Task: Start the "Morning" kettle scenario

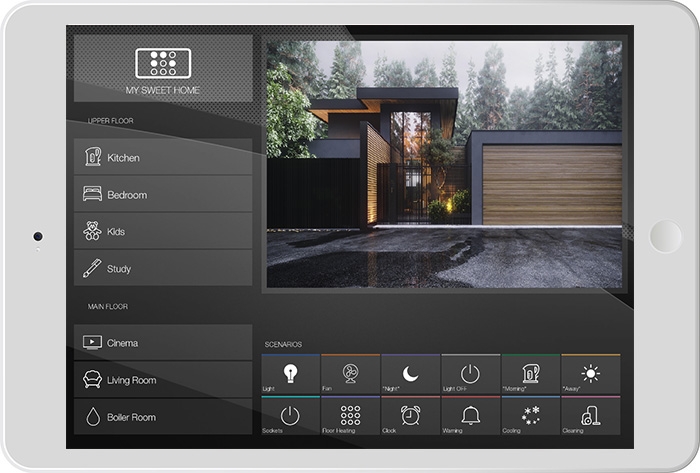Action: point(530,373)
